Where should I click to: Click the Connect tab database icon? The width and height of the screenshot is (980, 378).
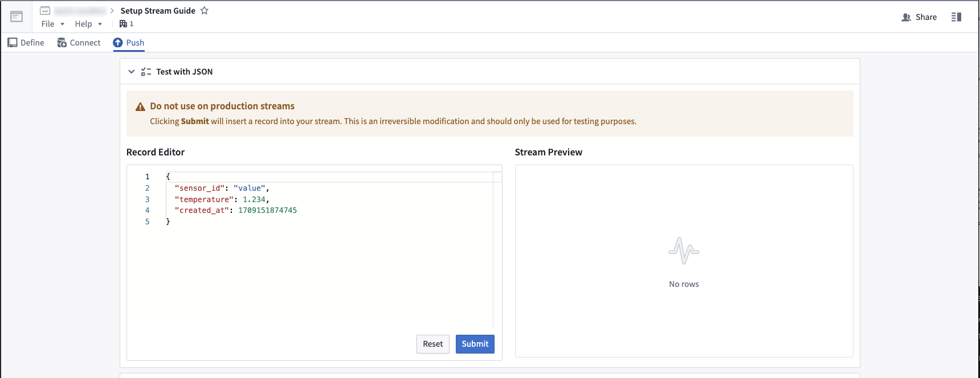[62, 43]
